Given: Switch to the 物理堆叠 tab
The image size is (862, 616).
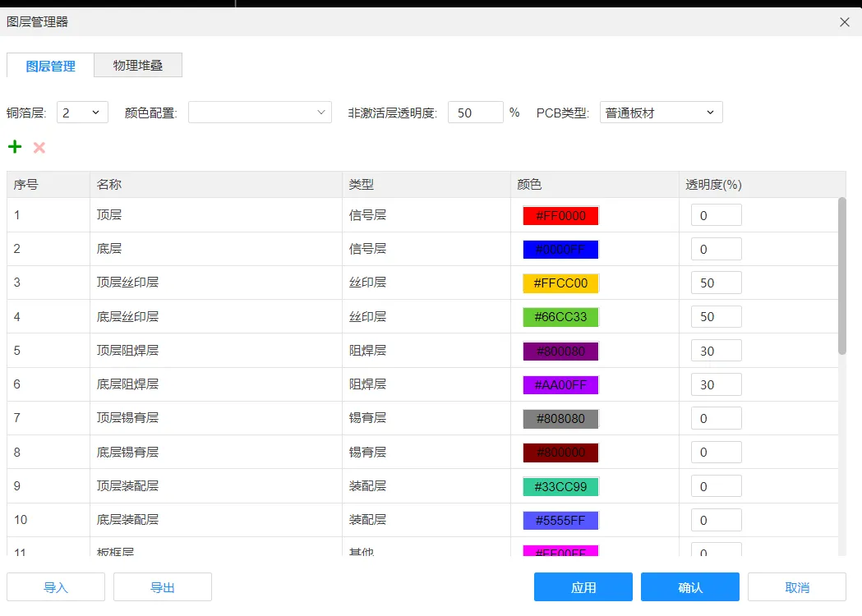Looking at the screenshot, I should 137,66.
